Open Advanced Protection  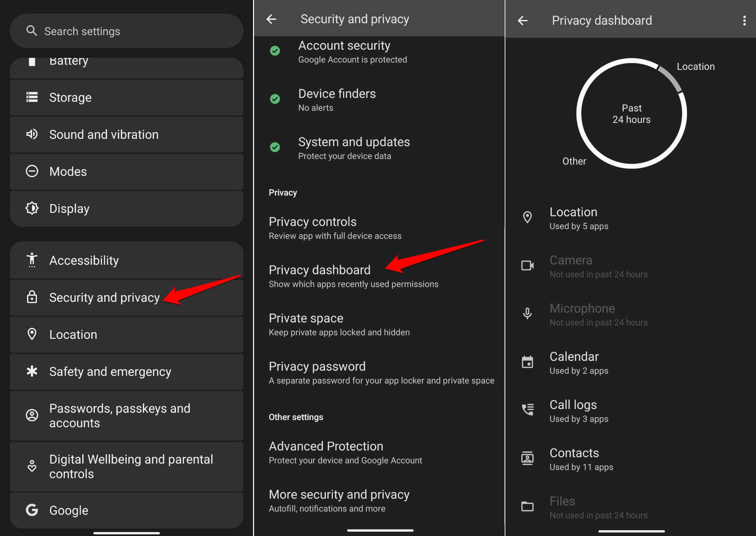pos(379,452)
